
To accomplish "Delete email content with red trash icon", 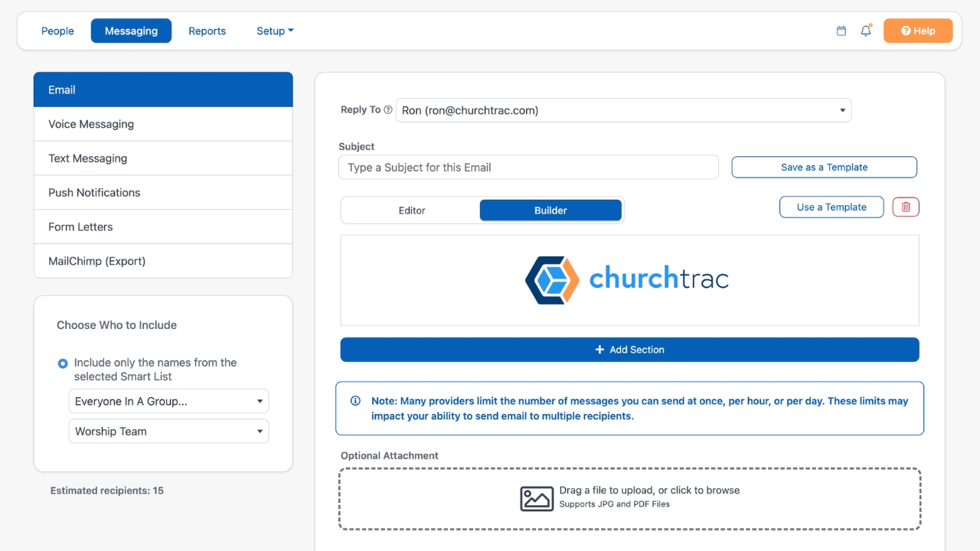I will click(906, 207).
